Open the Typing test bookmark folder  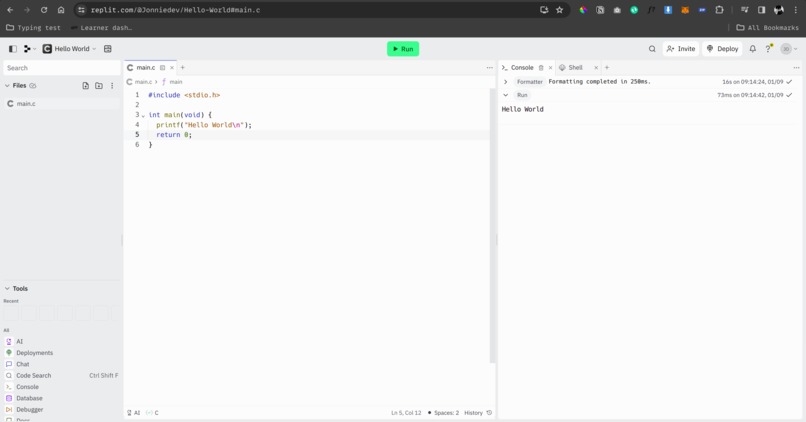33,28
